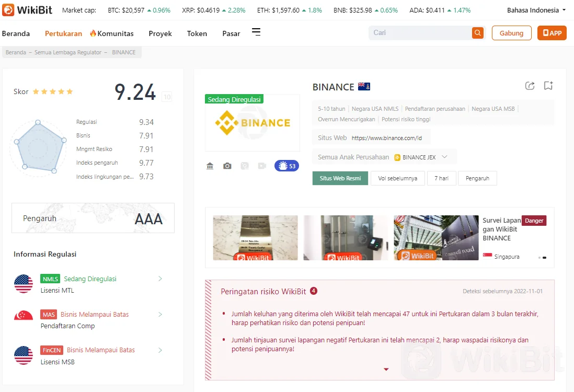Image resolution: width=574 pixels, height=392 pixels.
Task: Open Proyek navigation item
Action: click(x=160, y=33)
